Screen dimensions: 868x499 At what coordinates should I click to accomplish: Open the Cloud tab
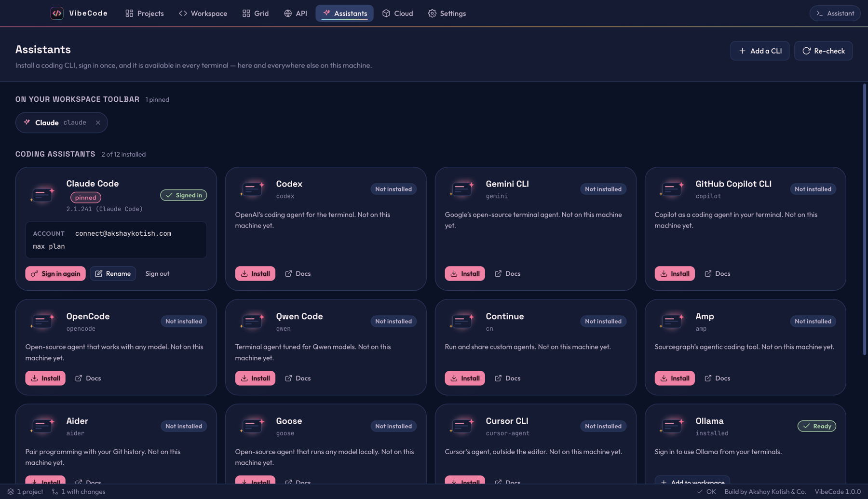pyautogui.click(x=397, y=13)
